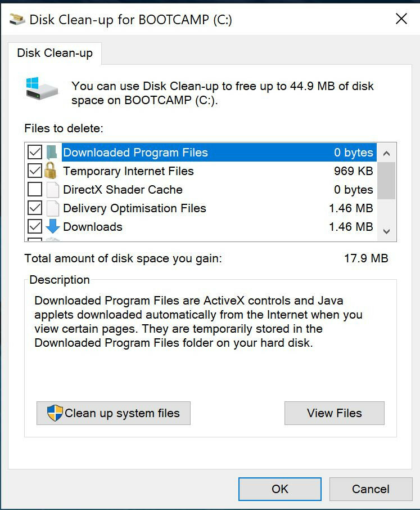
Task: Select the Disk Clean-up tab
Action: (x=55, y=53)
